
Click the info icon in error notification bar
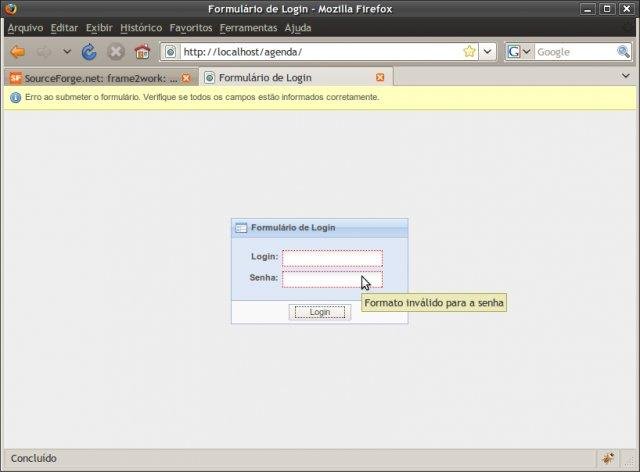point(16,98)
